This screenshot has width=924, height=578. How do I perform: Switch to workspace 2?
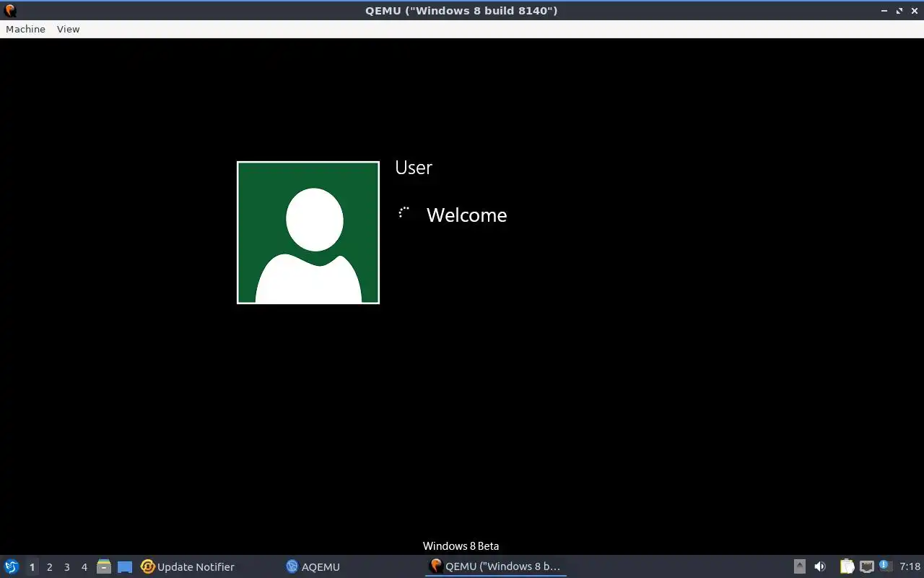click(x=49, y=567)
